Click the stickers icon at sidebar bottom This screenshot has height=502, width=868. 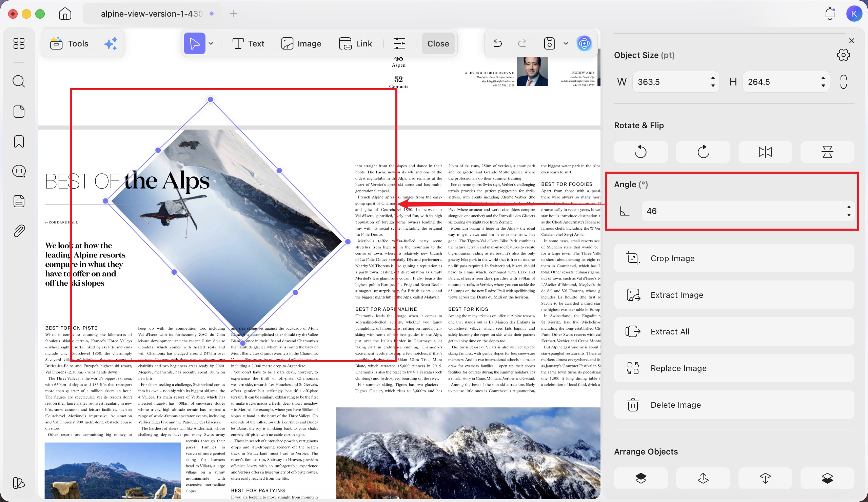point(19,483)
